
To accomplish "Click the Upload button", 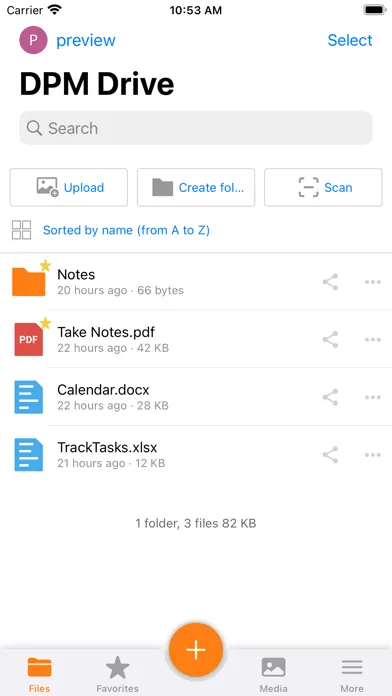I will pos(69,187).
